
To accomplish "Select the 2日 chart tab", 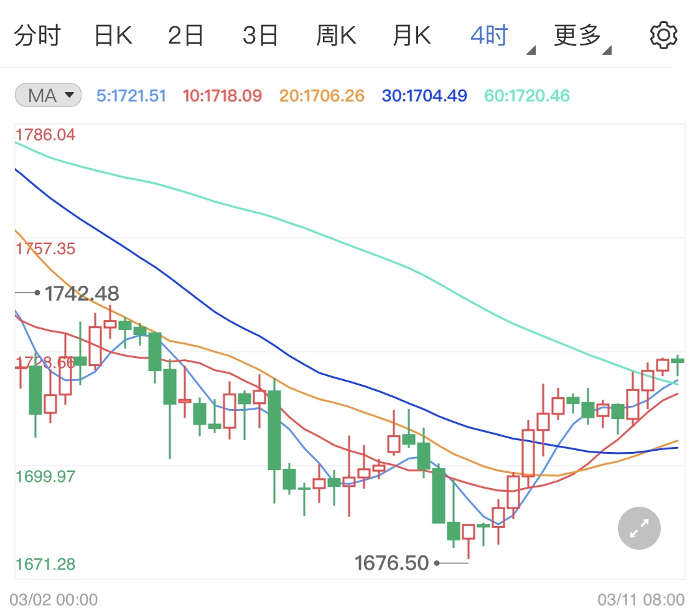I will click(x=185, y=35).
